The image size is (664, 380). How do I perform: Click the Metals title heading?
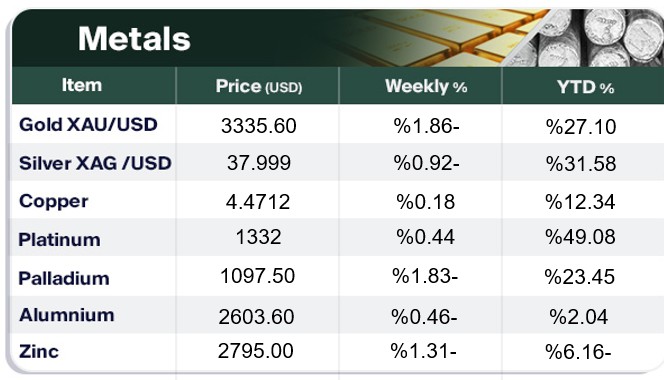pyautogui.click(x=134, y=39)
